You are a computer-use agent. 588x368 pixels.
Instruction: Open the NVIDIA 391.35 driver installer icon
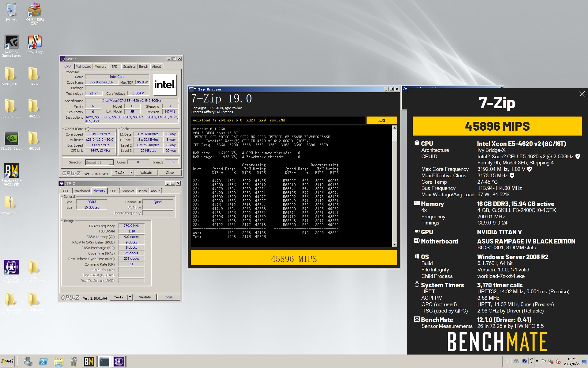(11, 140)
